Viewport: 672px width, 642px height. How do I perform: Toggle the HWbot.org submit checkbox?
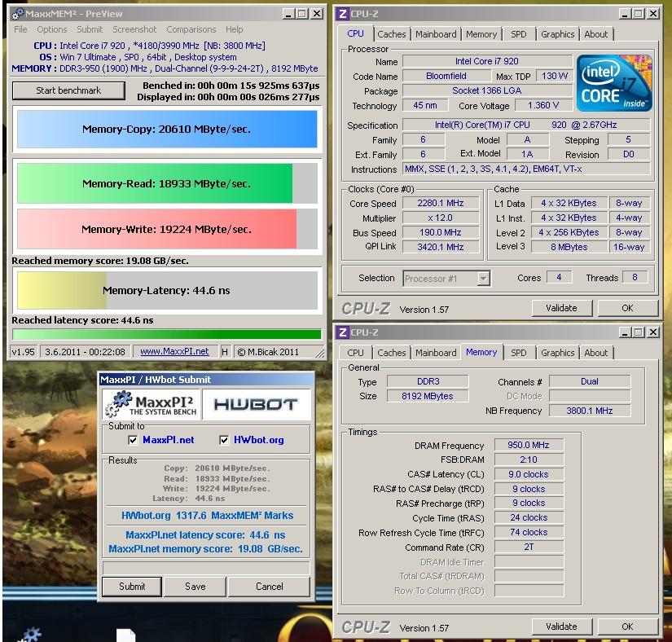pyautogui.click(x=224, y=440)
